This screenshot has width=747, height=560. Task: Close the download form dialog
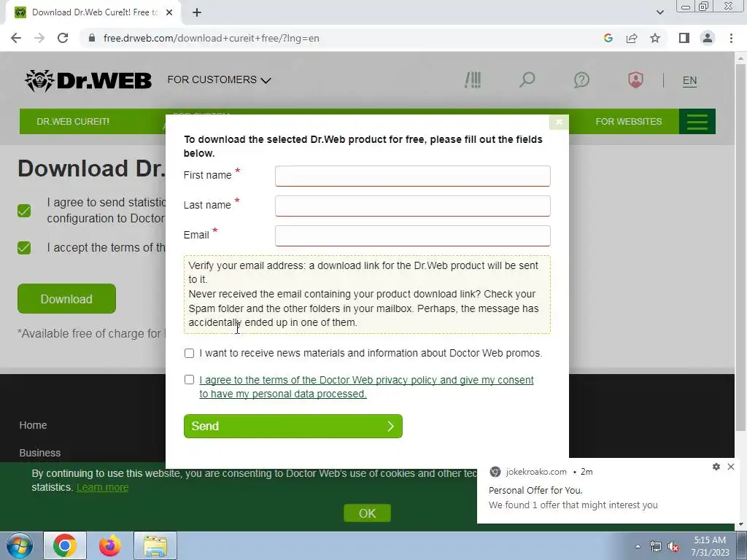[559, 122]
